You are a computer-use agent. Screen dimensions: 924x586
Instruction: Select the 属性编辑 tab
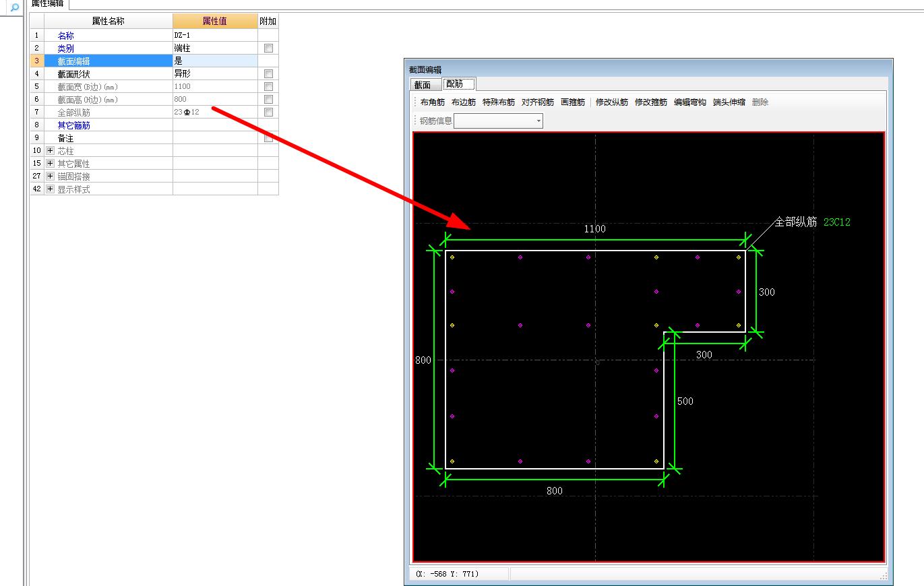click(x=48, y=3)
